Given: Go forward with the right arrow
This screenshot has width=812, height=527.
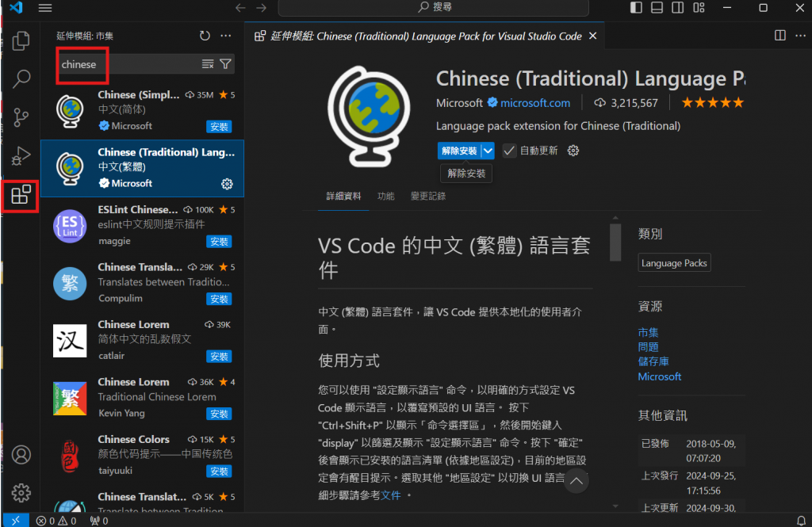Looking at the screenshot, I should pos(262,8).
